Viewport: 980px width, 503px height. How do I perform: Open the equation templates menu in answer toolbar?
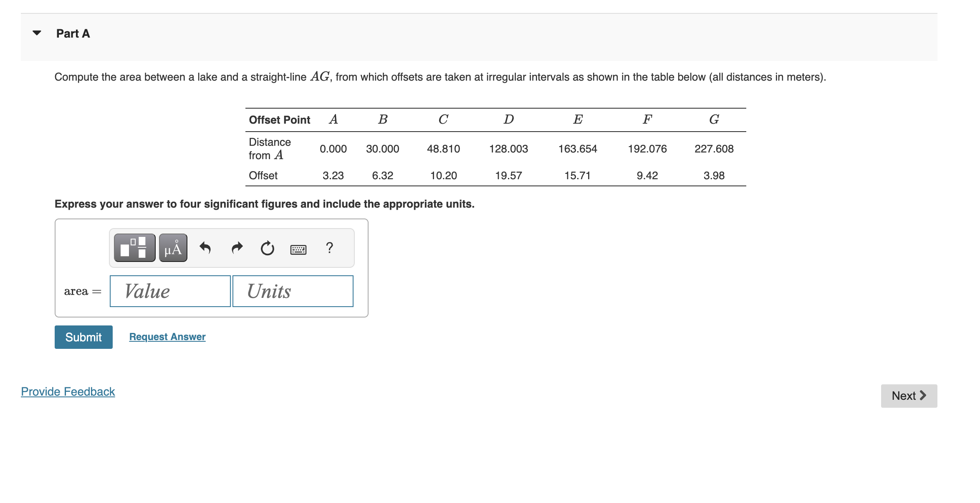134,248
